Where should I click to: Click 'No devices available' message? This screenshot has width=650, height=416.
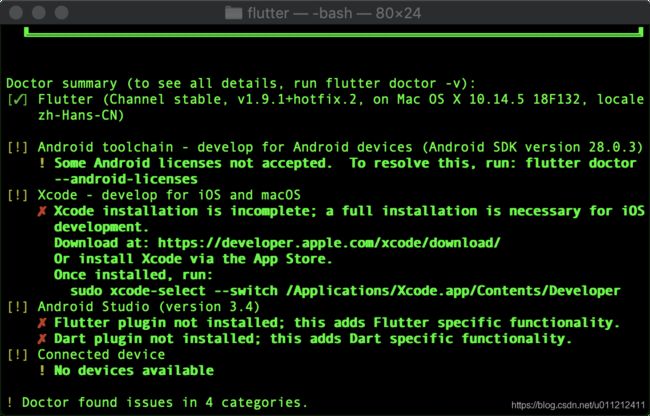(134, 370)
